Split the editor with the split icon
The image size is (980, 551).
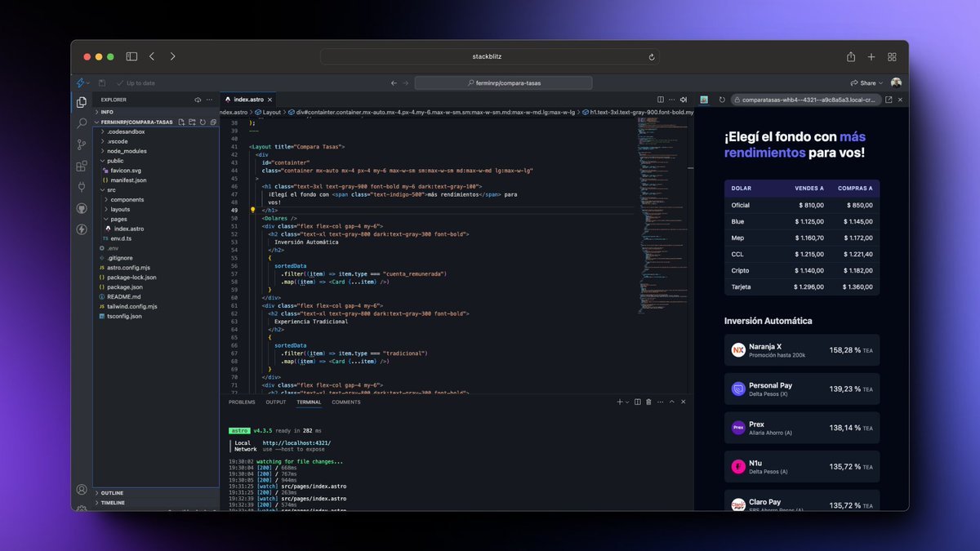(660, 100)
